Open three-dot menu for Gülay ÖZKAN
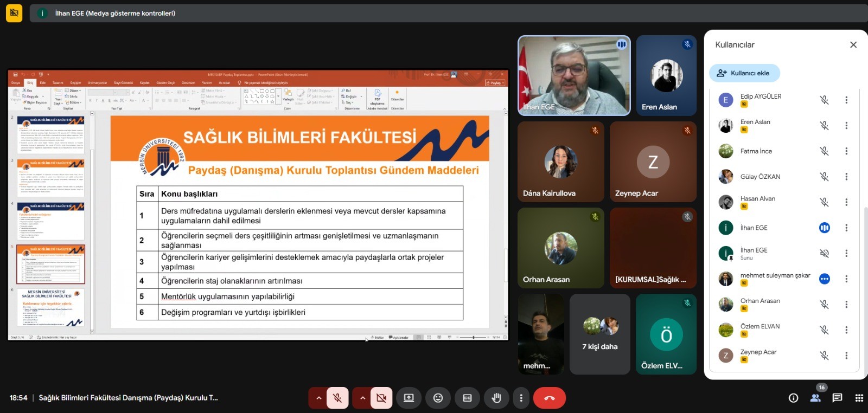The width and height of the screenshot is (868, 413). pyautogui.click(x=846, y=177)
